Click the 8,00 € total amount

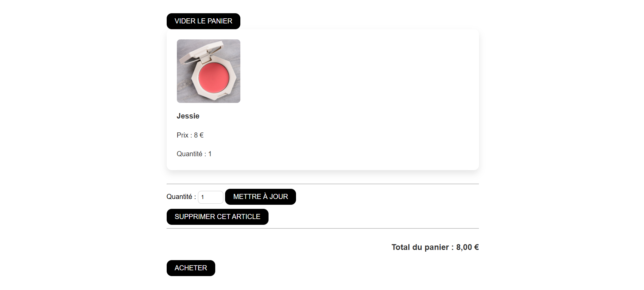(467, 247)
